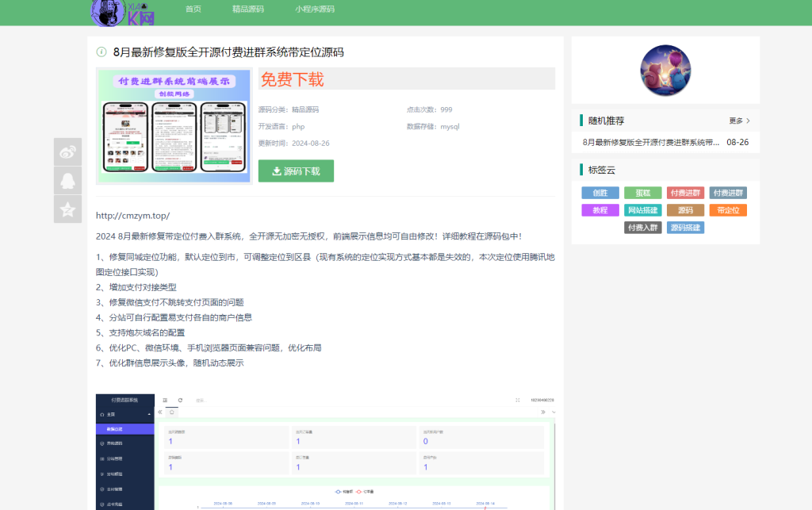Click the 网站搭建 tag in the tag cloud
Viewport: 812px width, 510px height.
click(645, 210)
